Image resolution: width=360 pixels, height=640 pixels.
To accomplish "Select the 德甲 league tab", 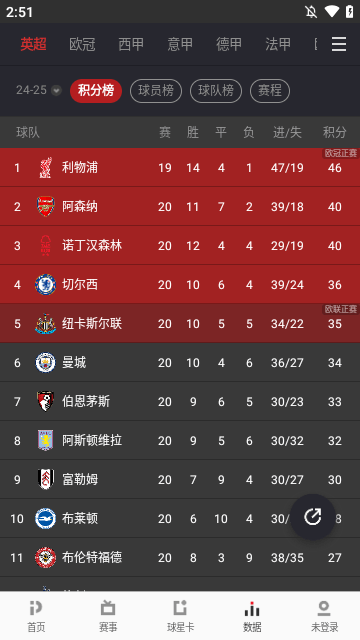I will point(229,44).
